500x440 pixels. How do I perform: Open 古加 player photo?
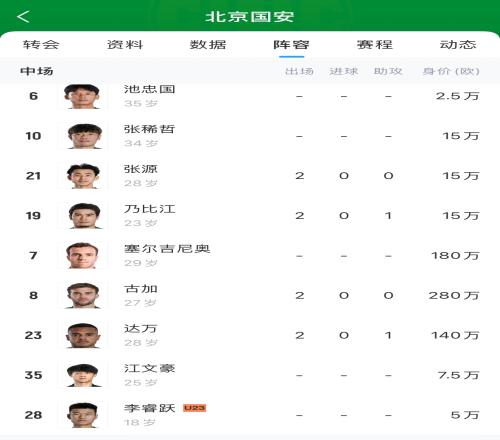tap(83, 296)
